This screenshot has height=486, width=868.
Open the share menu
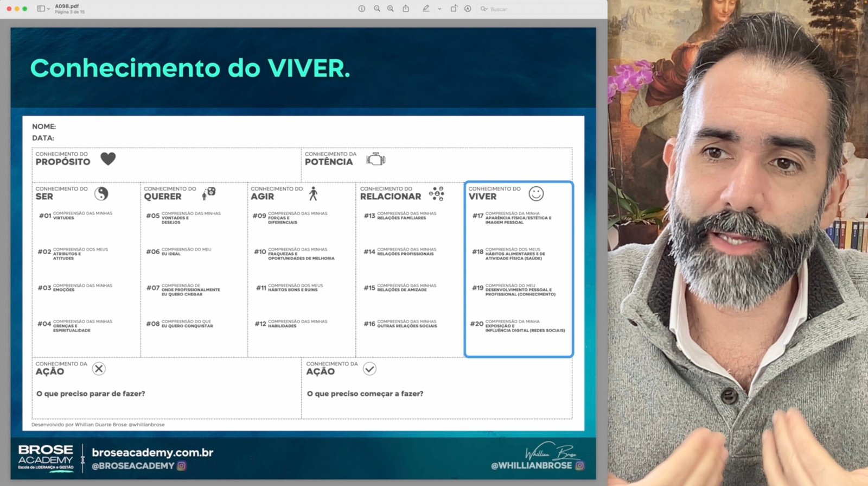406,9
